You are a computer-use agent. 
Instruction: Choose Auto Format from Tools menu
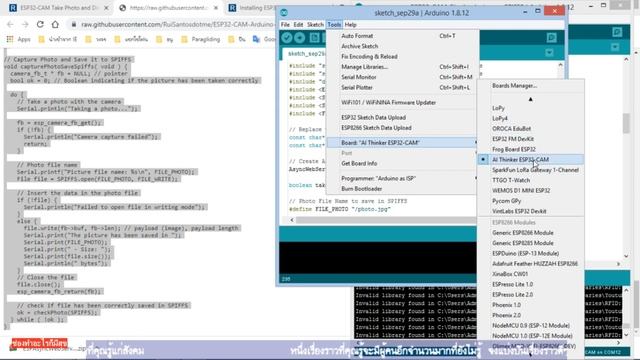pos(402,36)
